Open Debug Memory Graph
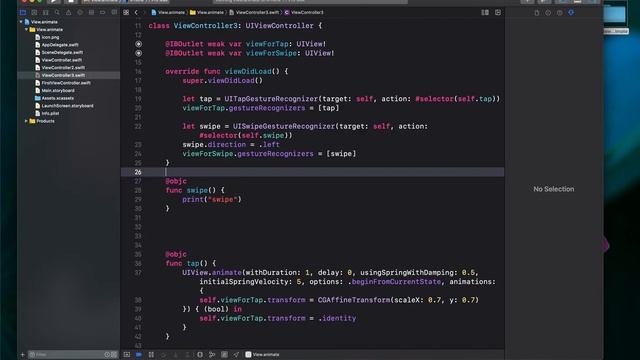Image resolution: width=640 pixels, height=360 pixels. (x=212, y=354)
